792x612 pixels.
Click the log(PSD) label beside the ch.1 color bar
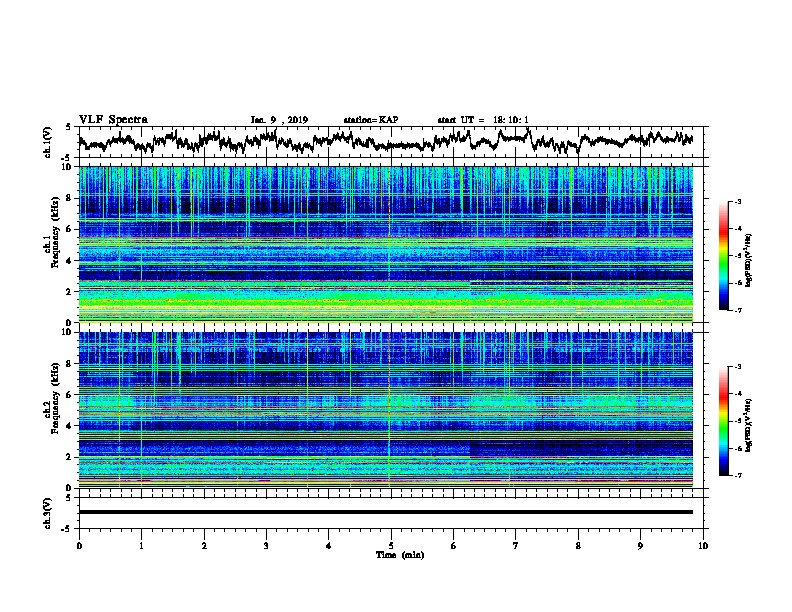(749, 261)
